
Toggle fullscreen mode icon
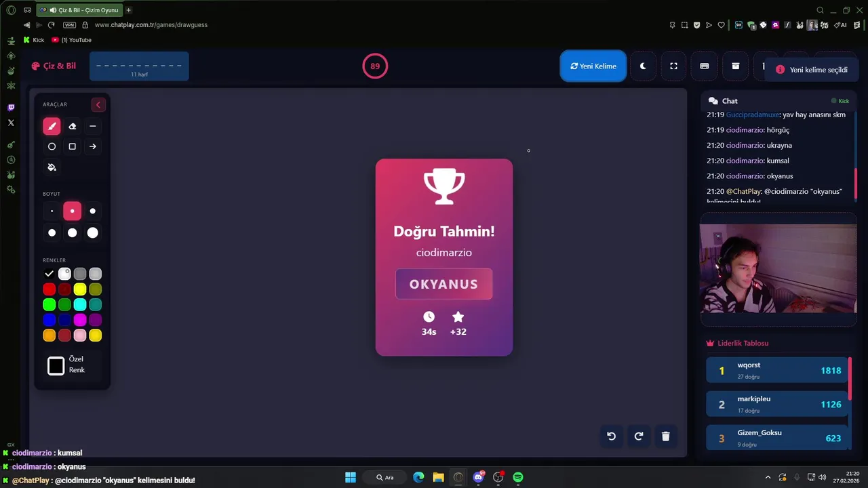coord(673,66)
